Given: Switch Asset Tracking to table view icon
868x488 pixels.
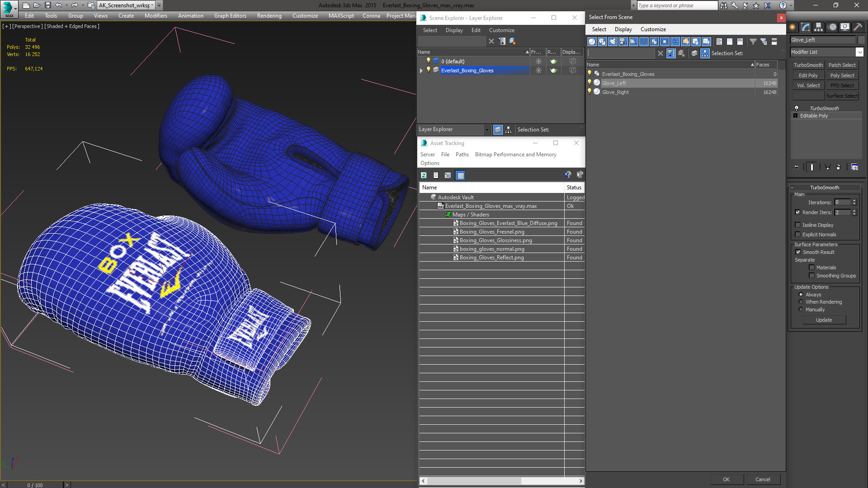Looking at the screenshot, I should point(460,175).
